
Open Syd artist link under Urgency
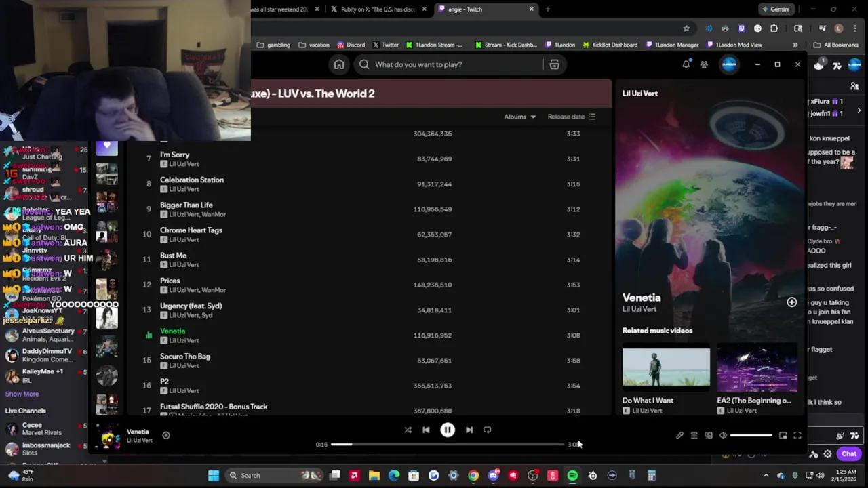(x=207, y=315)
